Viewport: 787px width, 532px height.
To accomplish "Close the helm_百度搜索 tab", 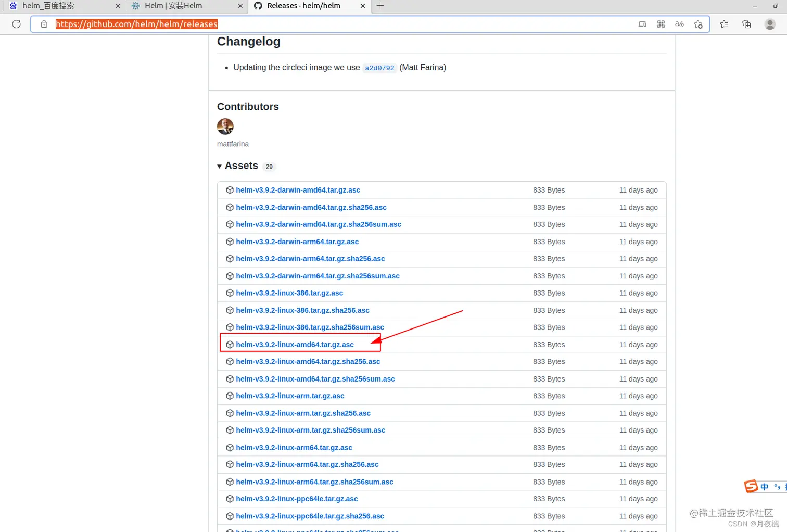I will coord(118,6).
